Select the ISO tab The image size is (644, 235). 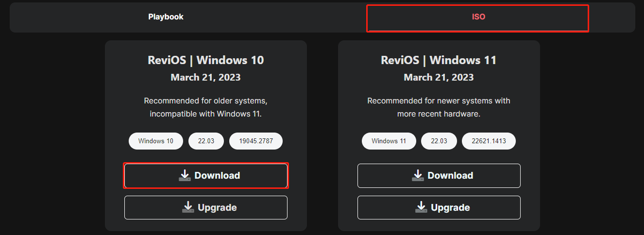click(x=478, y=17)
